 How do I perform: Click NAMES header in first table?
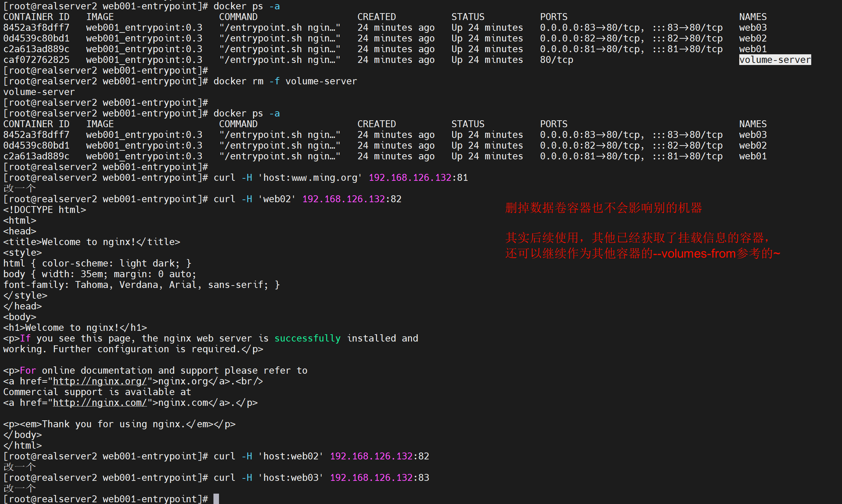pyautogui.click(x=753, y=17)
